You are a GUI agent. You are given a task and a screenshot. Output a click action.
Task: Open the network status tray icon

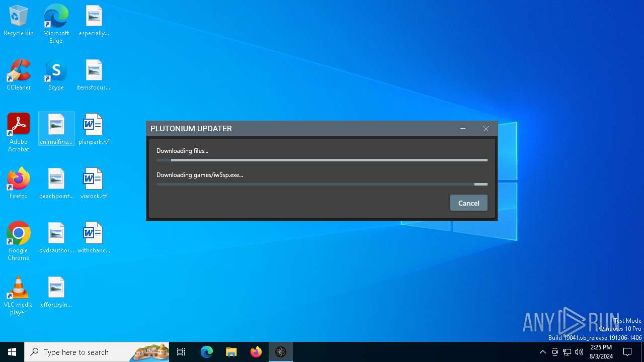point(567,352)
